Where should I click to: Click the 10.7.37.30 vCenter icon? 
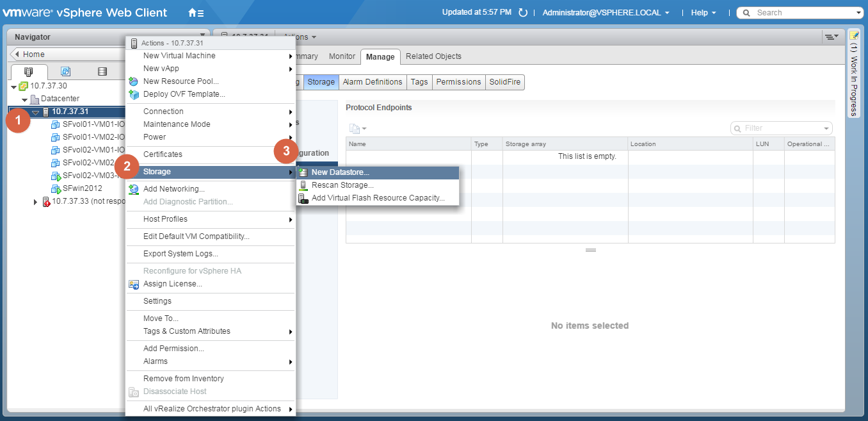tap(24, 86)
